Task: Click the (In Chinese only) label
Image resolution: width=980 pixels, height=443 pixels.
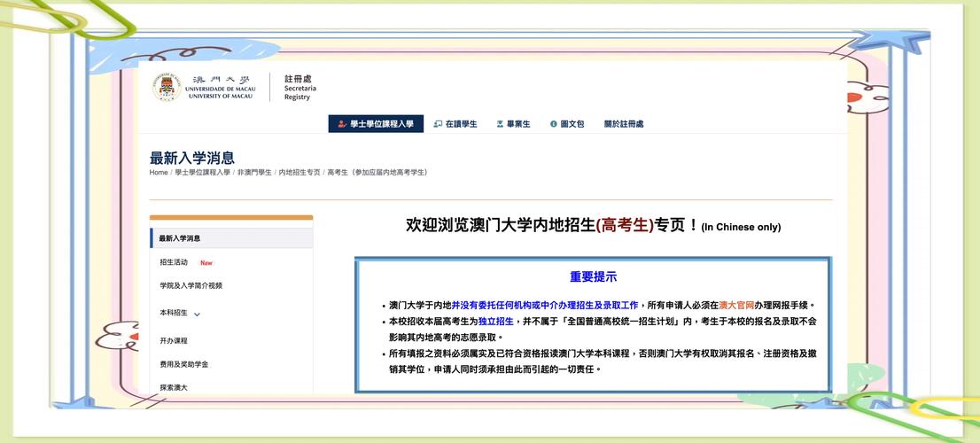Action: (741, 228)
